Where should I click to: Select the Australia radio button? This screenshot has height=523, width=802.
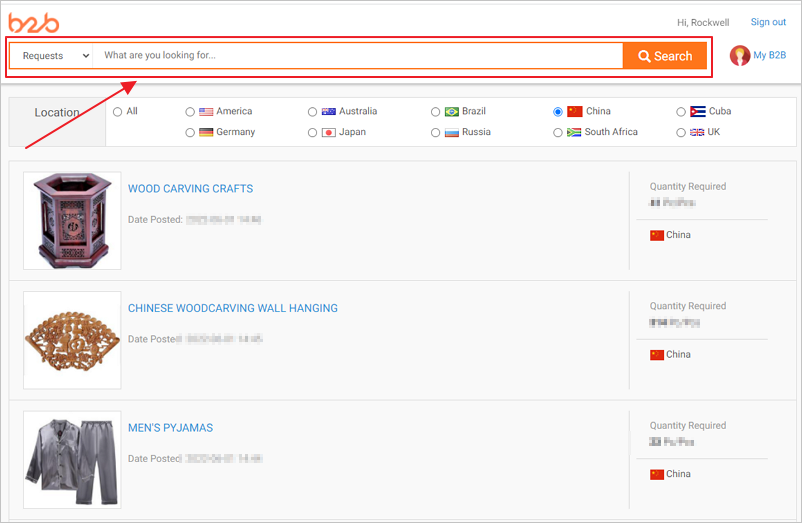(313, 112)
